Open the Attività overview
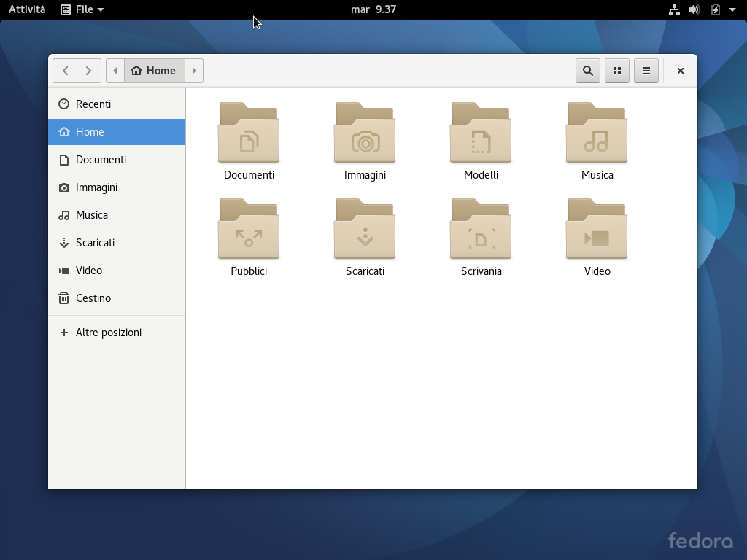The height and width of the screenshot is (560, 747). [27, 9]
